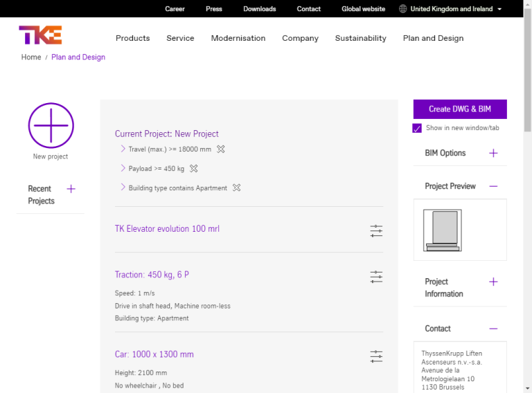The image size is (532, 393).
Task: Open the Downloads link
Action: point(260,9)
